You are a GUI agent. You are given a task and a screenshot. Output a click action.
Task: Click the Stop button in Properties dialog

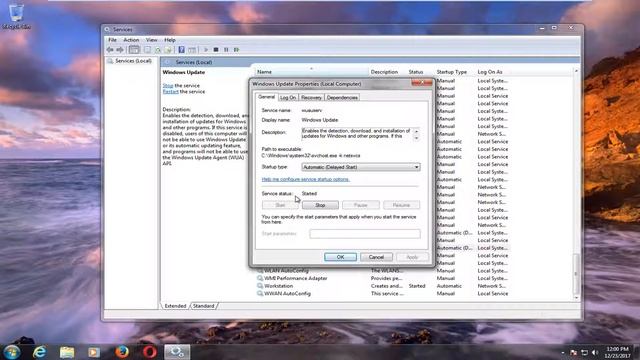click(320, 205)
